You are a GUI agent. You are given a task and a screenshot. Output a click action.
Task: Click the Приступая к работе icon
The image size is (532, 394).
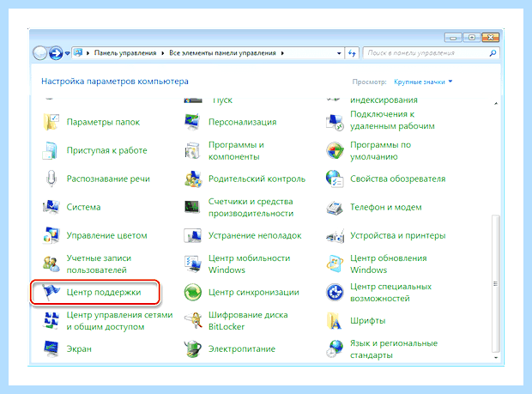point(51,150)
